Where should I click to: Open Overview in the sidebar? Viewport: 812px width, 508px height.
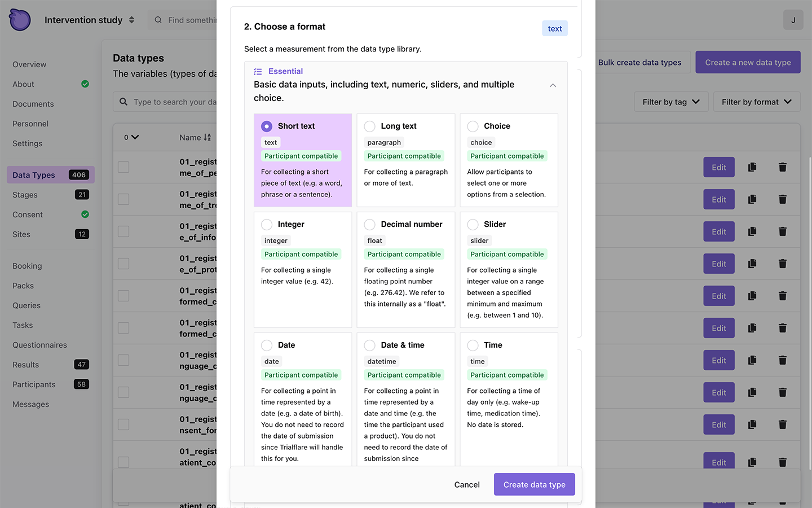pos(29,64)
